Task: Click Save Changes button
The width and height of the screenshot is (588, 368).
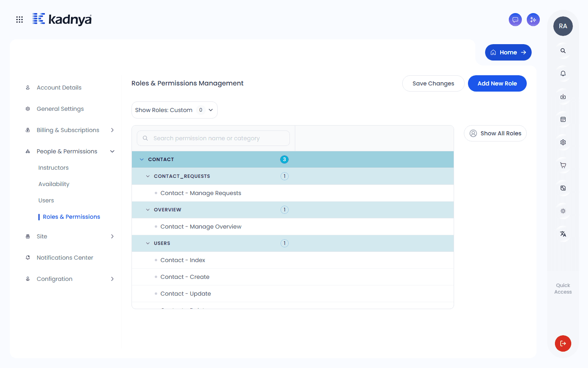Action: coord(433,83)
